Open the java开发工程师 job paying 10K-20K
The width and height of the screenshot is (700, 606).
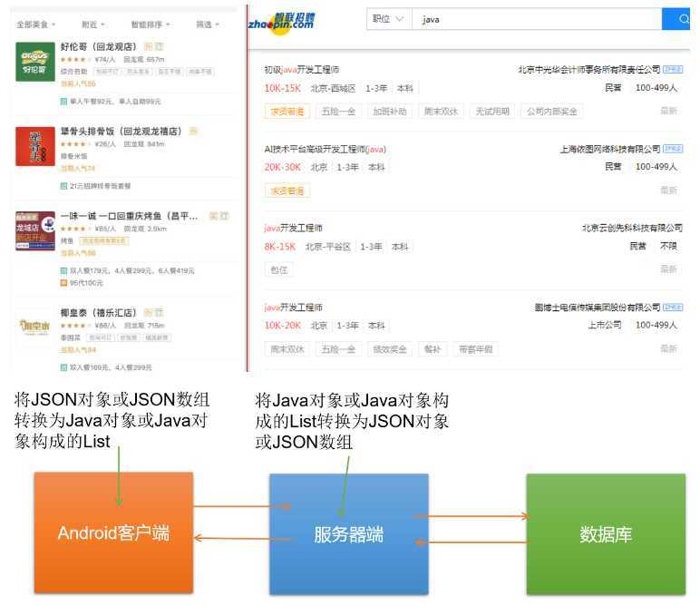293,308
